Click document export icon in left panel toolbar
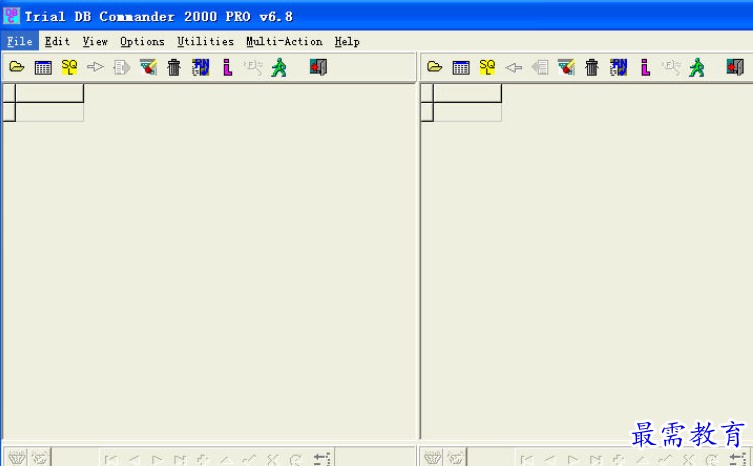The width and height of the screenshot is (753, 466). click(121, 67)
